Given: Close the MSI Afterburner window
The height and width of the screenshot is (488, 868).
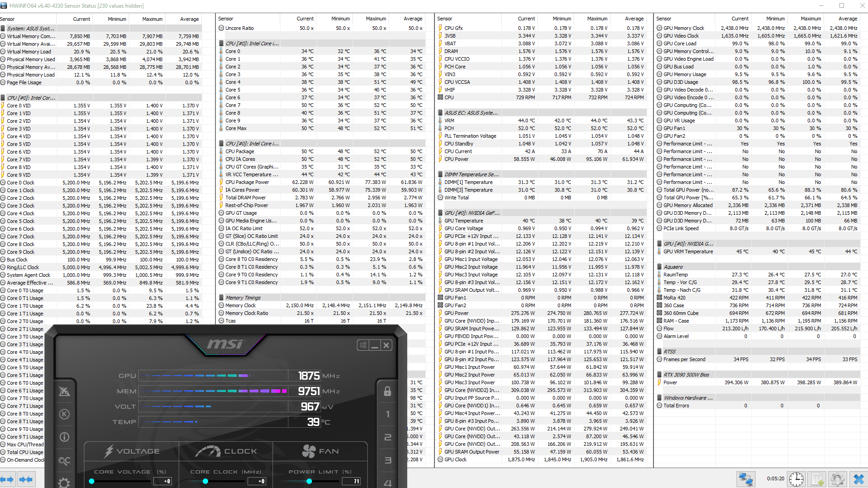Looking at the screenshot, I should click(386, 345).
